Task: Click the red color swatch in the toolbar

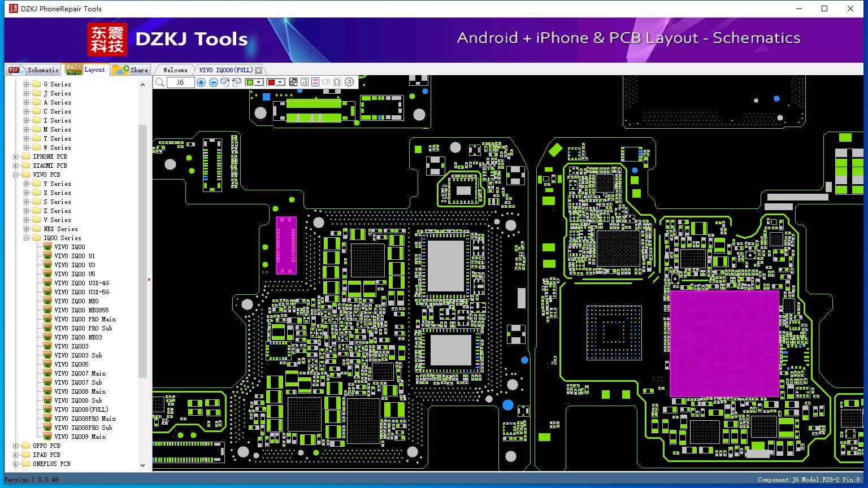Action: pyautogui.click(x=271, y=82)
